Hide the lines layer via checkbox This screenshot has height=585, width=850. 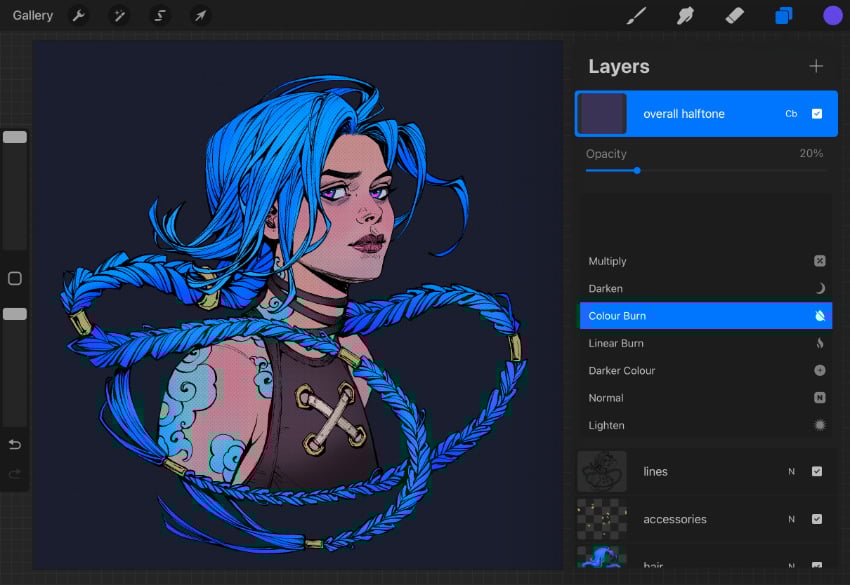817,472
